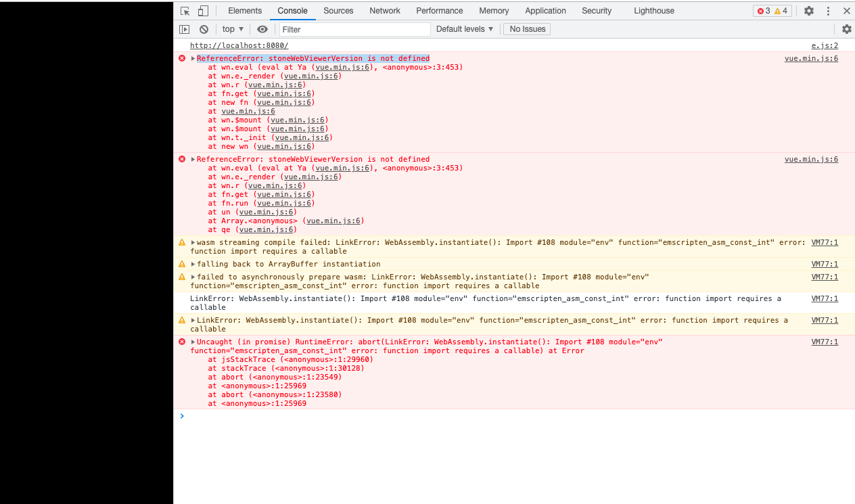Open the http://localhost:8080/ link
855x504 pixels.
point(239,46)
